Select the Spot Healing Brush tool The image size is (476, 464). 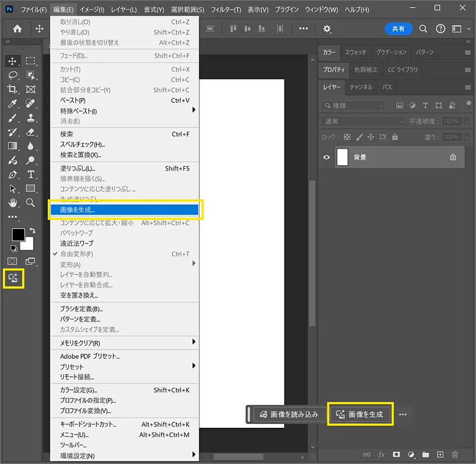click(x=30, y=103)
